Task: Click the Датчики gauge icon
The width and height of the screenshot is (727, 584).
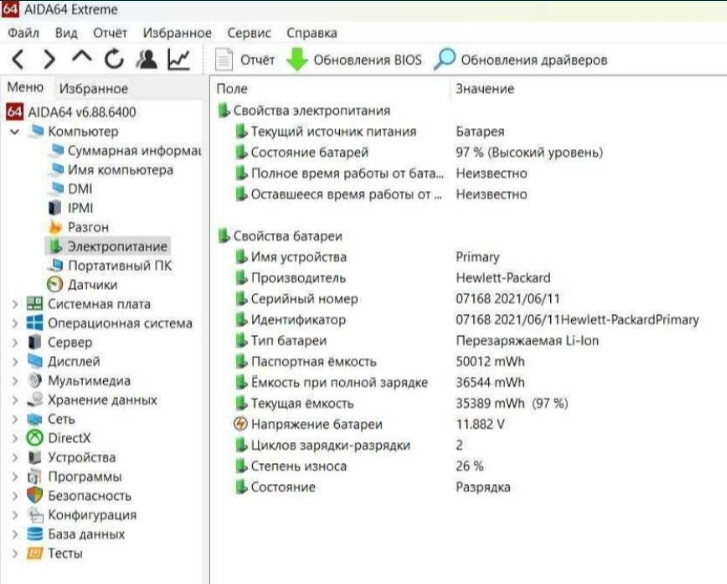Action: pyautogui.click(x=55, y=285)
